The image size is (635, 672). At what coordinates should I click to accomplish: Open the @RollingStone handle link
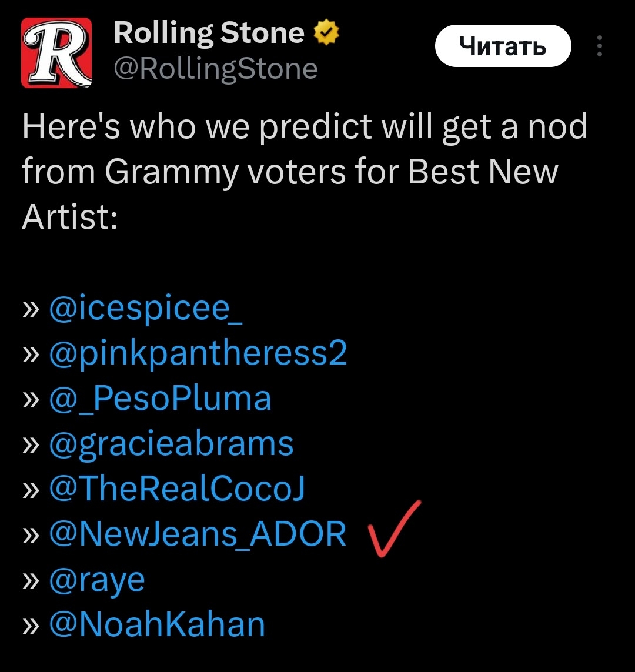click(215, 69)
